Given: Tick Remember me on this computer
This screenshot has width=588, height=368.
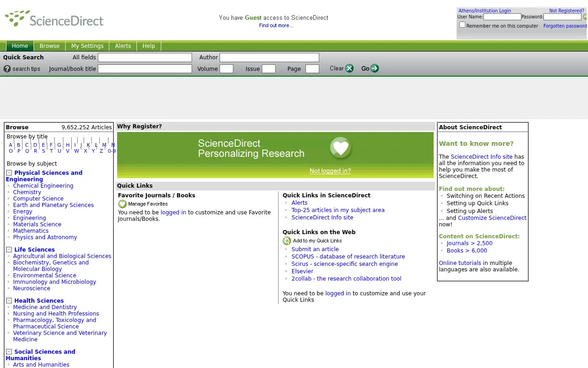Looking at the screenshot, I should [462, 25].
